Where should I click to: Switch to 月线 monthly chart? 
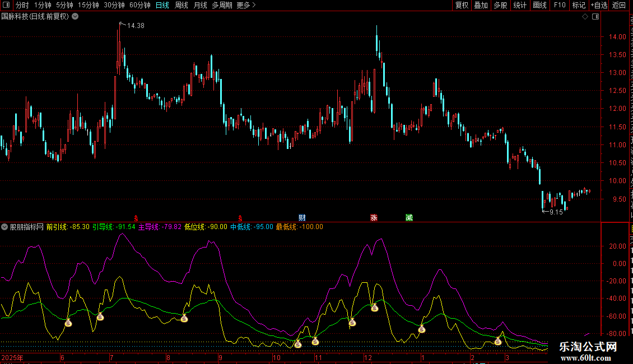pos(200,5)
